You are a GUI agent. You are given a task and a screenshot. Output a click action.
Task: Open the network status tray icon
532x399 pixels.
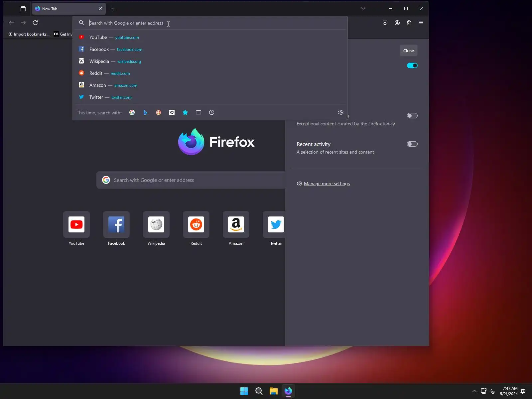click(x=484, y=391)
